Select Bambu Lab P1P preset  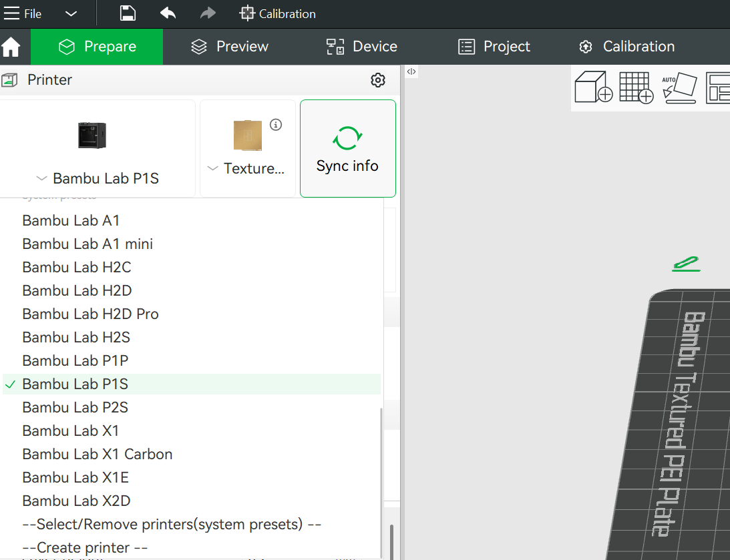[191, 360]
